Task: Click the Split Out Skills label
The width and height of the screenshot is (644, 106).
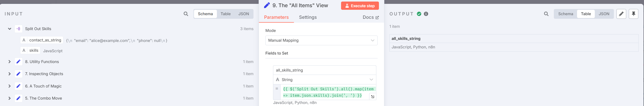Action: pyautogui.click(x=38, y=29)
